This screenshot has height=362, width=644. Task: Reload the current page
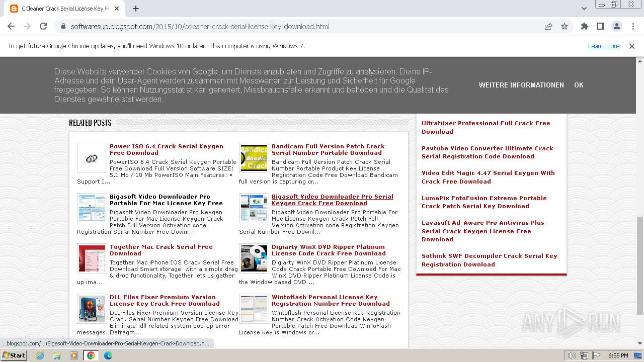(43, 26)
